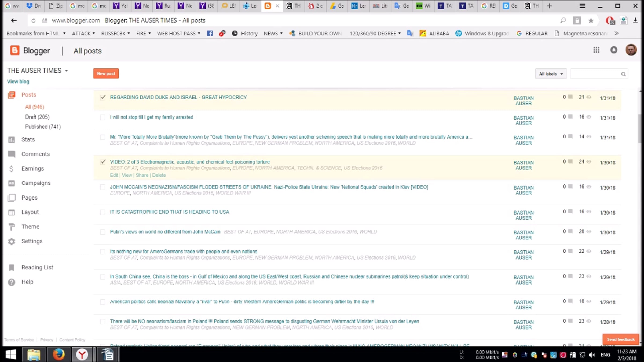Click the posts search input field
Screen dimensions: 644x362
point(595,74)
